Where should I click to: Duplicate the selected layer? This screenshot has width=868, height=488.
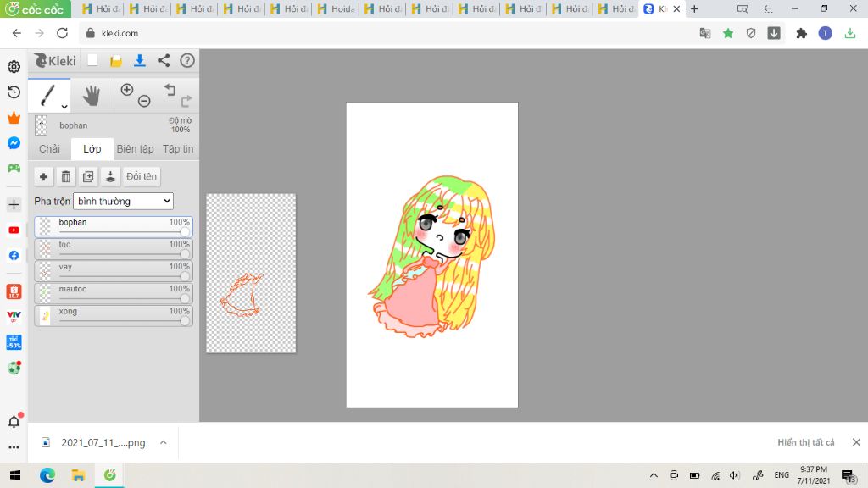(x=88, y=176)
